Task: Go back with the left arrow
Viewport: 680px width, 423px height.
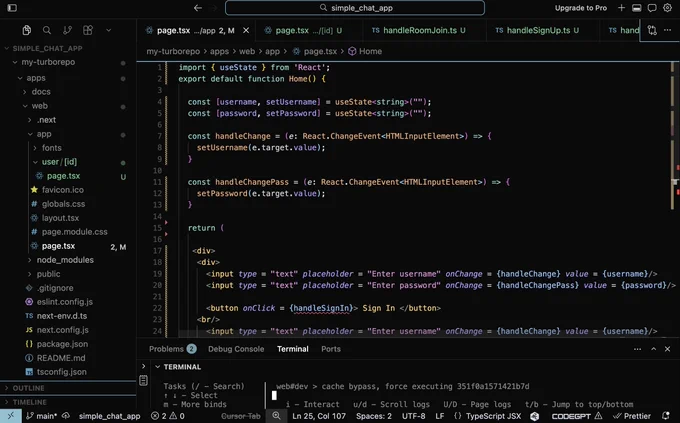Action: point(198,8)
